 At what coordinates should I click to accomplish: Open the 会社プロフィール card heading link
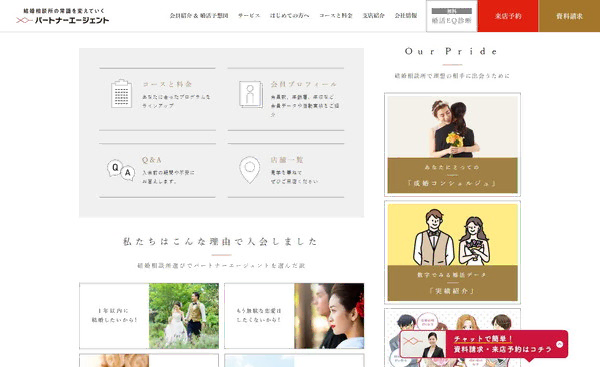304,84
